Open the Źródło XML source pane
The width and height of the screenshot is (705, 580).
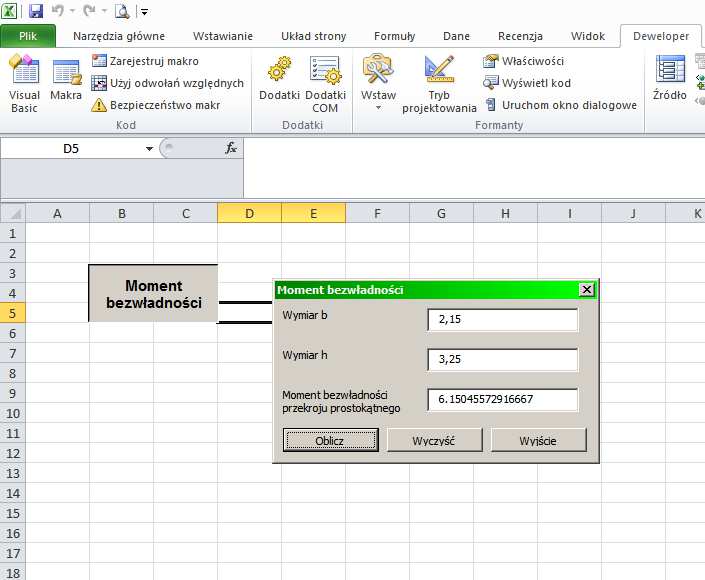pyautogui.click(x=669, y=79)
